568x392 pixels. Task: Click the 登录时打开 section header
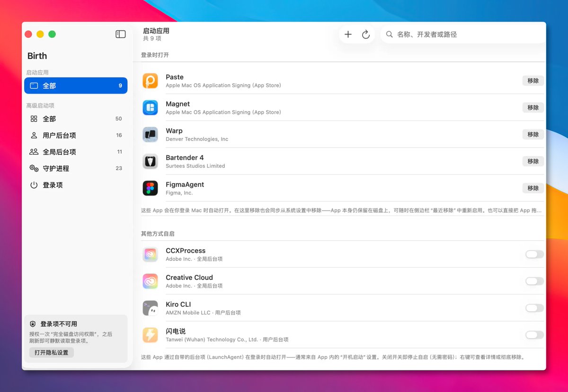pyautogui.click(x=155, y=55)
